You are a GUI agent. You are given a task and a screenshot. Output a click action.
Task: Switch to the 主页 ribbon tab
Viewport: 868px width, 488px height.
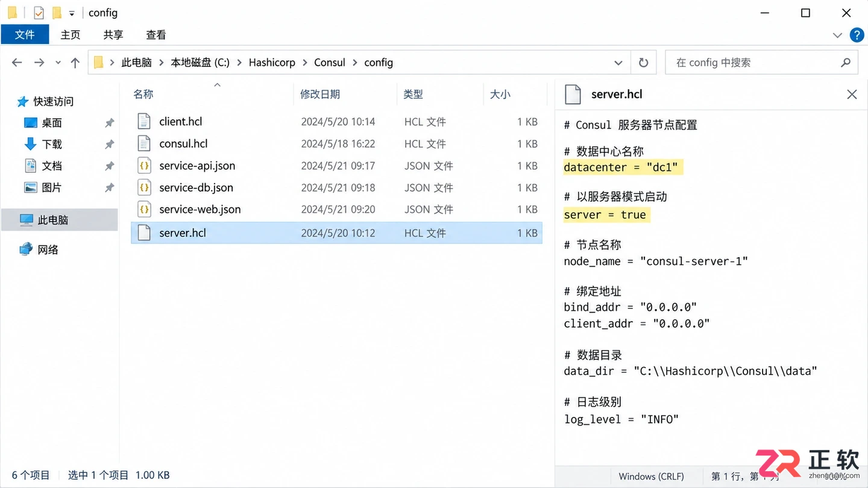point(71,34)
